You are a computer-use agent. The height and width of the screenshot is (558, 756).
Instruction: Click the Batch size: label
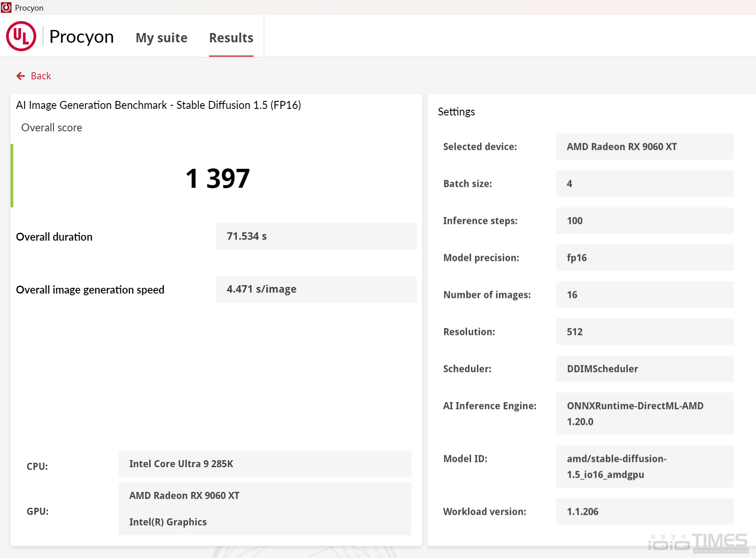468,184
